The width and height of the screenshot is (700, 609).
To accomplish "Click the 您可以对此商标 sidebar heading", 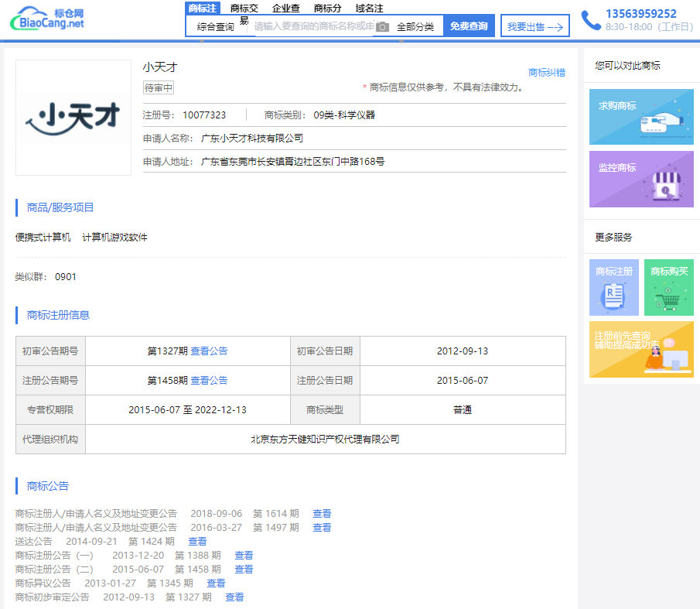I will pos(627,66).
